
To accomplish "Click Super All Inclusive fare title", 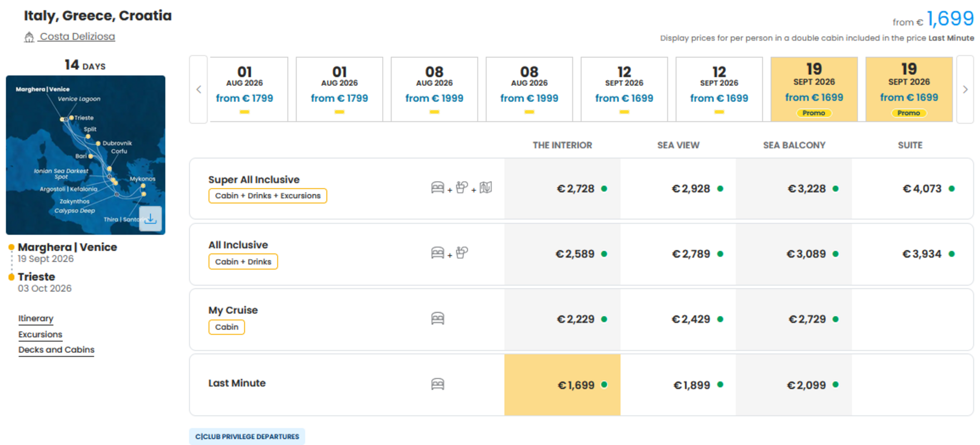I will pyautogui.click(x=254, y=180).
